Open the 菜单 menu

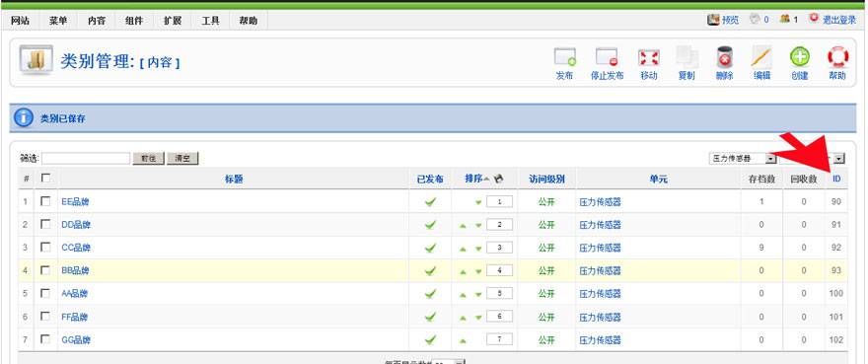tap(58, 21)
